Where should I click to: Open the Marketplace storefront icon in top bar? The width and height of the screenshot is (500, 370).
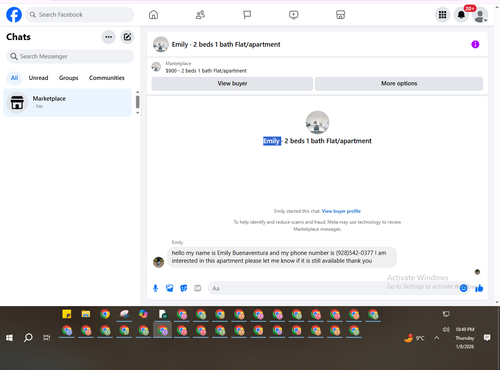(340, 15)
